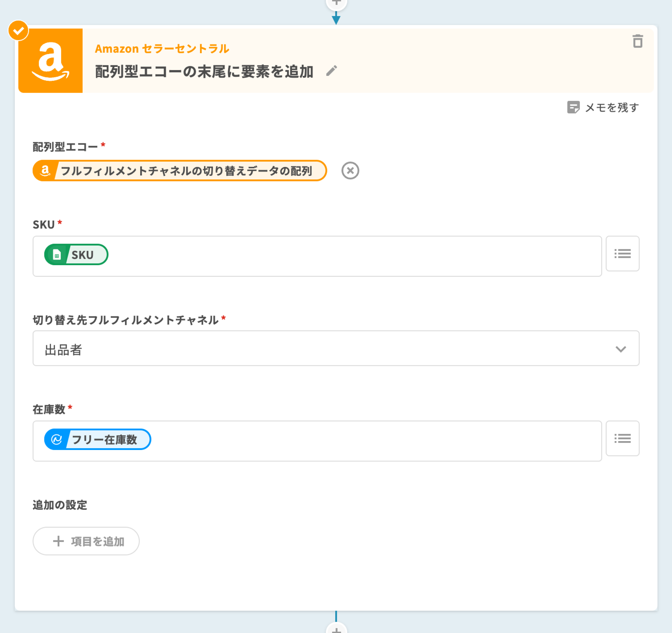The image size is (672, 633).
Task: Click the メモを残す link text
Action: (612, 108)
